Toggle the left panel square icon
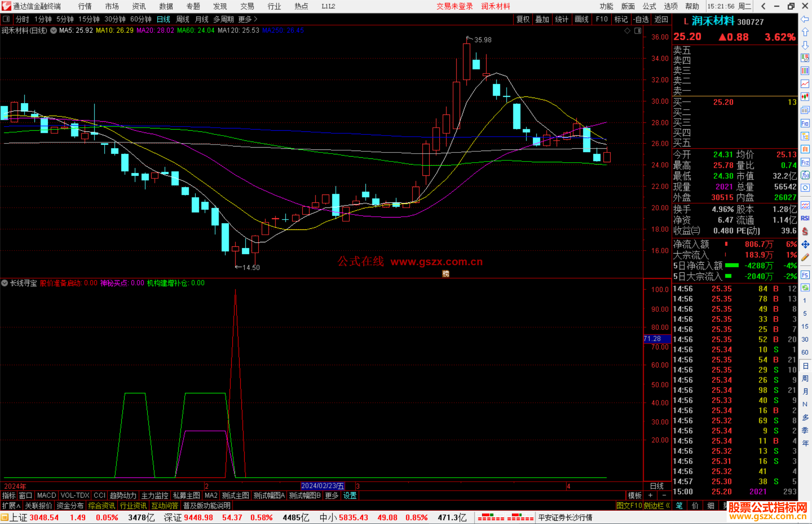Screen dimensions: 812x524 (6, 19)
